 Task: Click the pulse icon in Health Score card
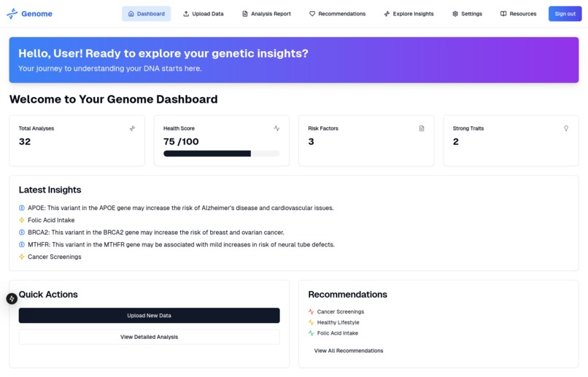pos(276,128)
